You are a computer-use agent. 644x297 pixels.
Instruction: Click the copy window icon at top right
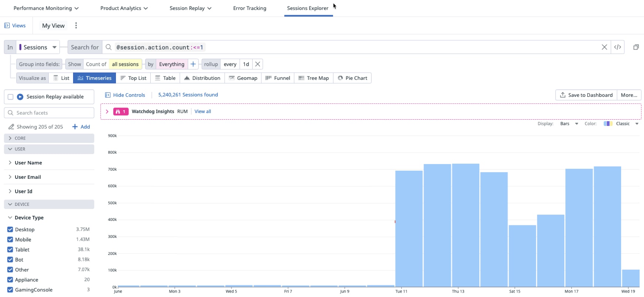pyautogui.click(x=636, y=47)
